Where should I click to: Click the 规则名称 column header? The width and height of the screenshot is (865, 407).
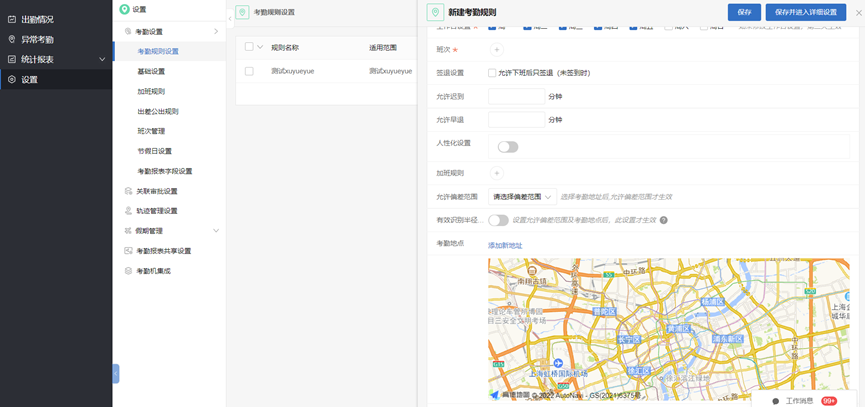click(x=285, y=47)
